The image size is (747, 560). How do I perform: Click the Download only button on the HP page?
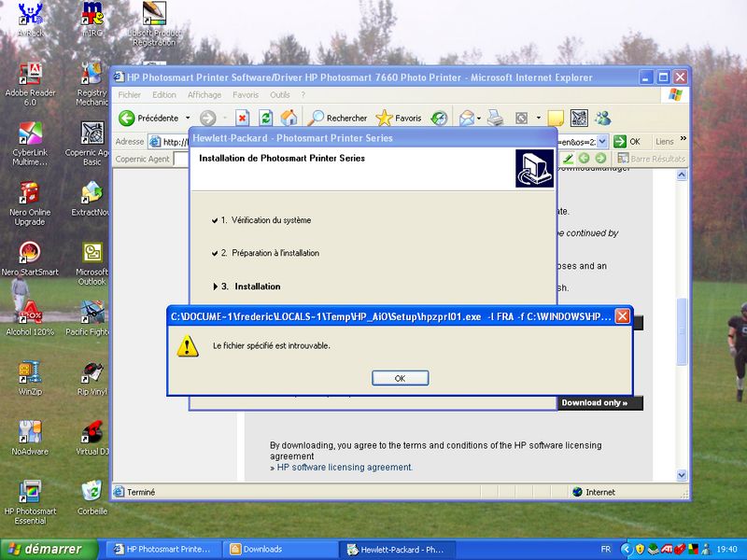pyautogui.click(x=600, y=403)
